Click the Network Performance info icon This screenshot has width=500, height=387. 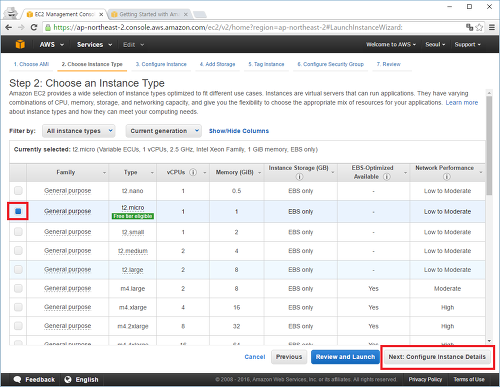click(446, 177)
